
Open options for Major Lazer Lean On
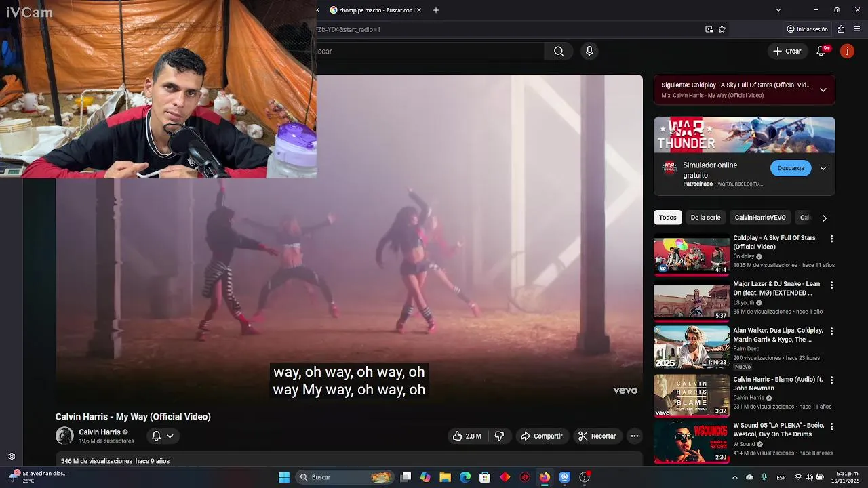tap(831, 285)
